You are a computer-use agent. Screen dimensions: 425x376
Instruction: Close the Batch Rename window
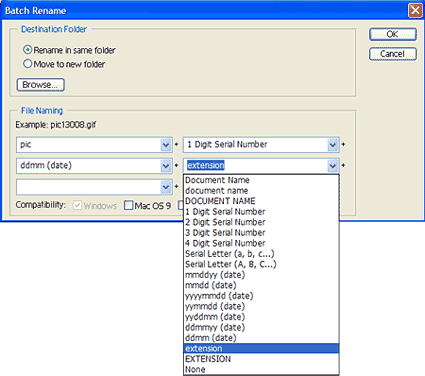coord(415,10)
